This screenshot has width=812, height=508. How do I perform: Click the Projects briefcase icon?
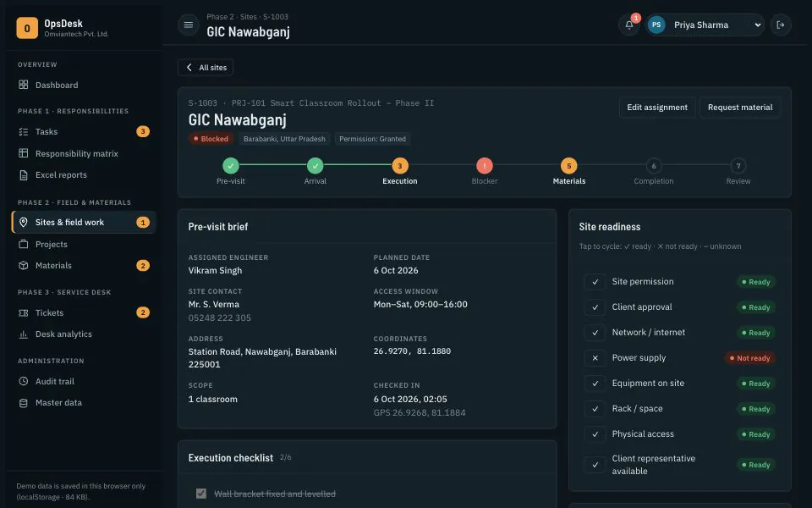[24, 244]
